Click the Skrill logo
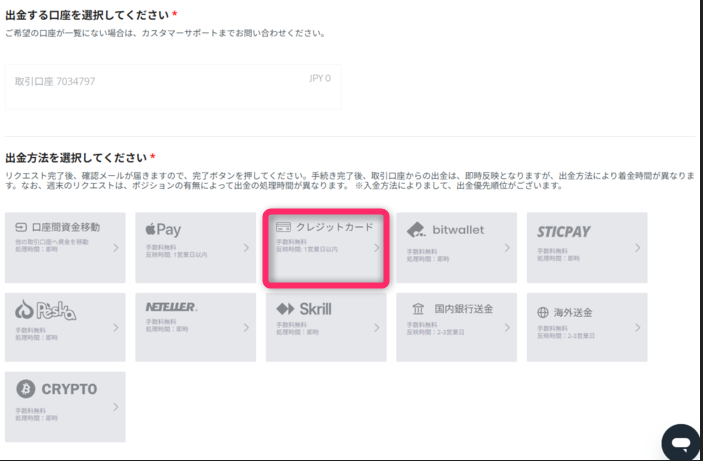 coord(304,309)
